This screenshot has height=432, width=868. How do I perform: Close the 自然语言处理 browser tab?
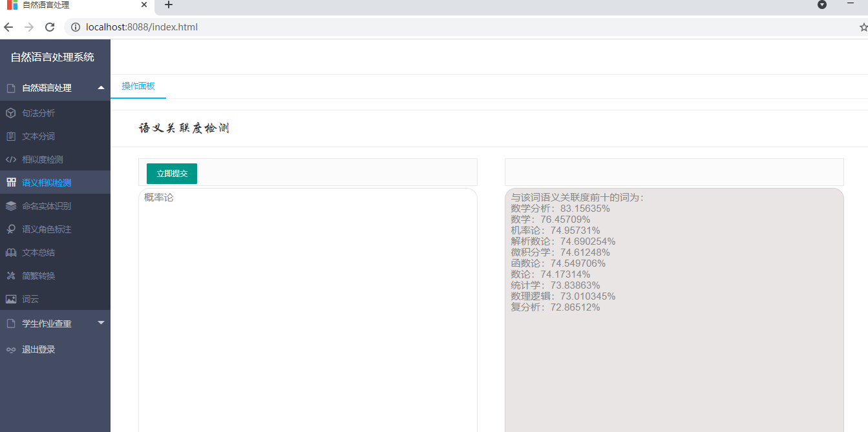[143, 5]
